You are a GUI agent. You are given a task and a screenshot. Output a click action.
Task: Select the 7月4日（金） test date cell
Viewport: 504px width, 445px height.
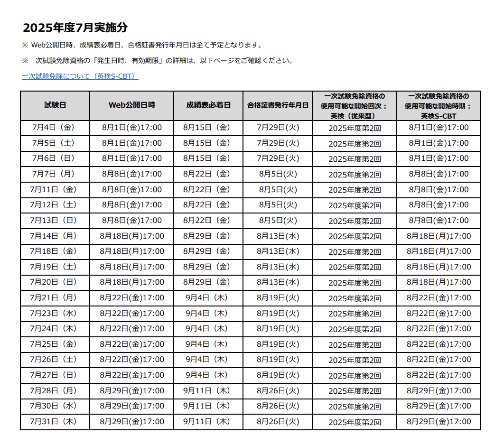(x=55, y=128)
